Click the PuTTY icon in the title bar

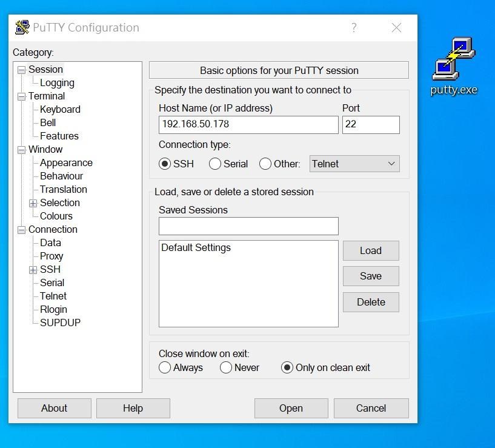[x=22, y=27]
